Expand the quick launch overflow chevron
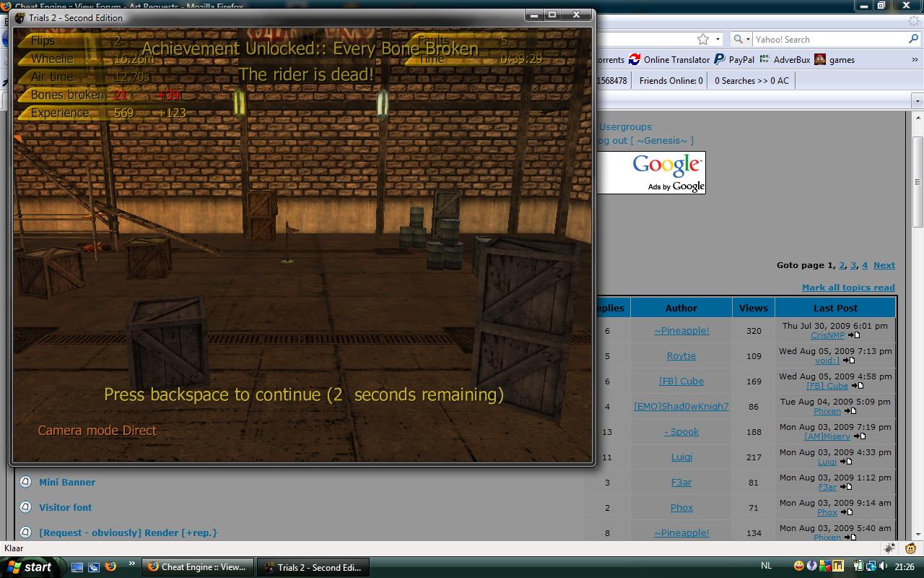Image resolution: width=924 pixels, height=578 pixels. [x=131, y=564]
